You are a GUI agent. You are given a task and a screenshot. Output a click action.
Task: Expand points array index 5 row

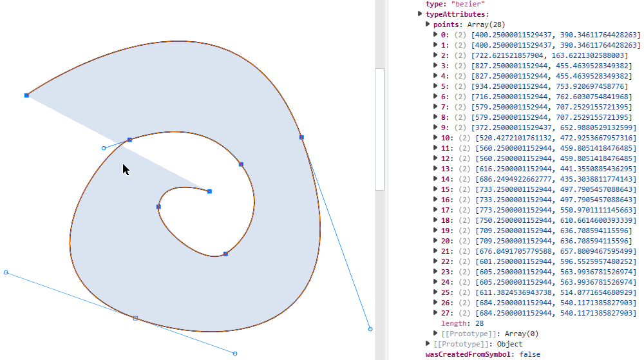(x=435, y=86)
